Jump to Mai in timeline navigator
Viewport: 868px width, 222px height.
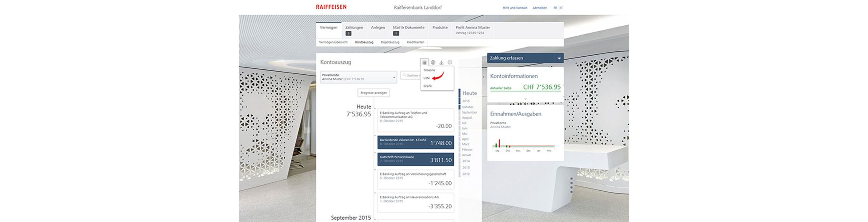464,134
